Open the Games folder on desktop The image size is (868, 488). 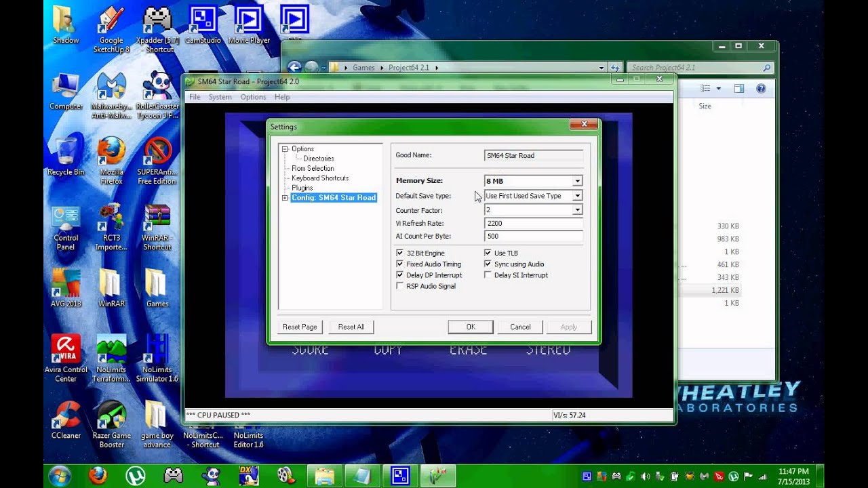click(157, 288)
